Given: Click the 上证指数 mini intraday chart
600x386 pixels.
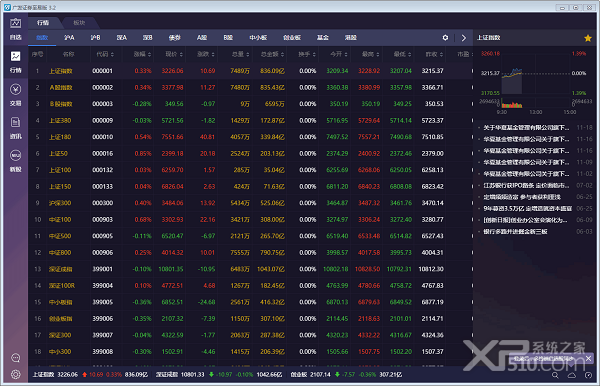Looking at the screenshot, I should (x=535, y=81).
